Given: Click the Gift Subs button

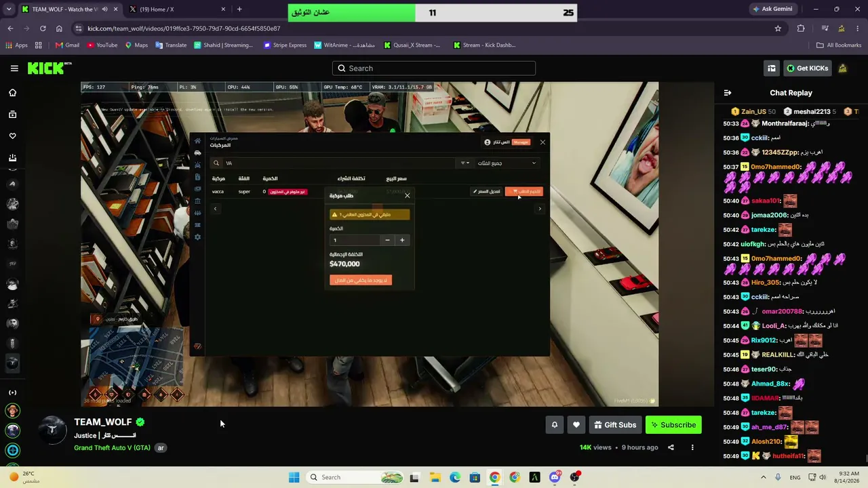Looking at the screenshot, I should tap(615, 425).
